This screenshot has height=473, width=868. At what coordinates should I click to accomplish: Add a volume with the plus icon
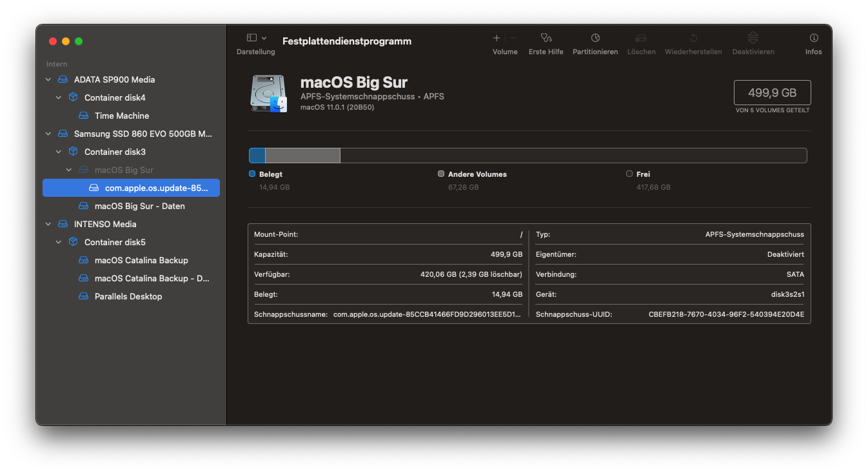pyautogui.click(x=497, y=38)
